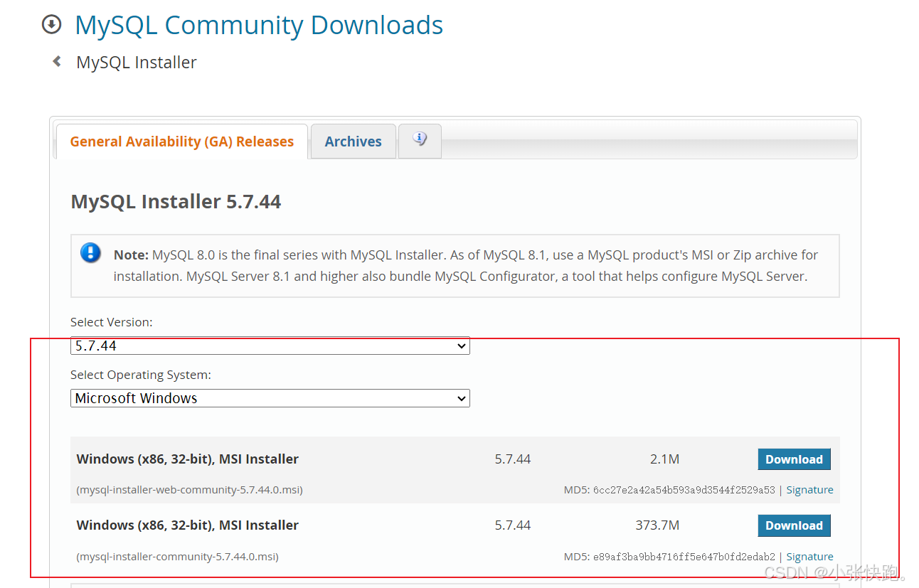Open Signature link for web-community installer
This screenshot has height=588, width=919.
pyautogui.click(x=809, y=490)
